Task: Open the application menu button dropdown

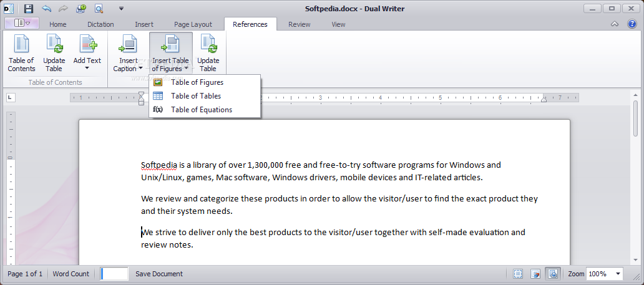Action: click(22, 23)
